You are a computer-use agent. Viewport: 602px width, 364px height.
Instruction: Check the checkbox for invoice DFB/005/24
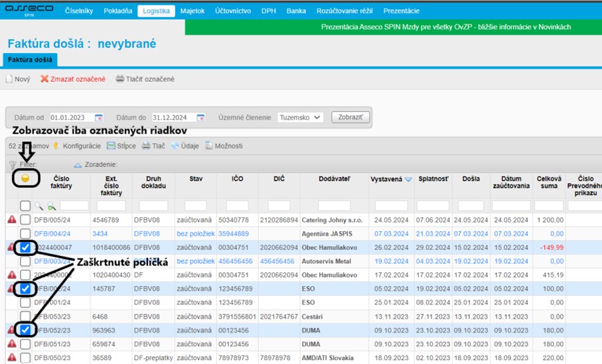(x=25, y=219)
